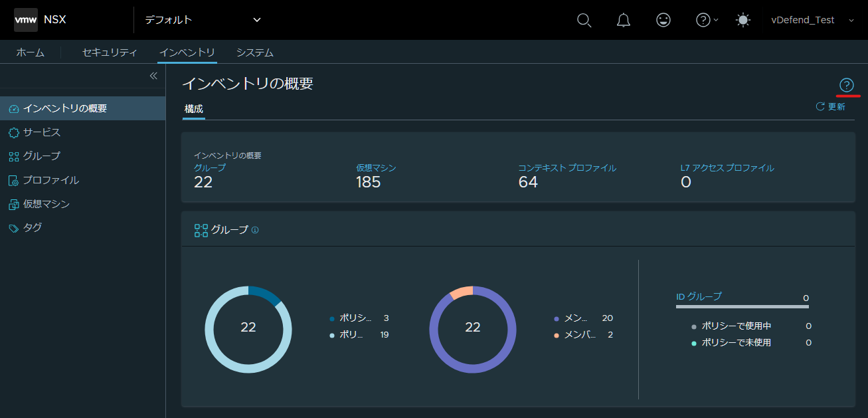
Task: Open the L7 アクセス プロファイル link
Action: point(727,167)
